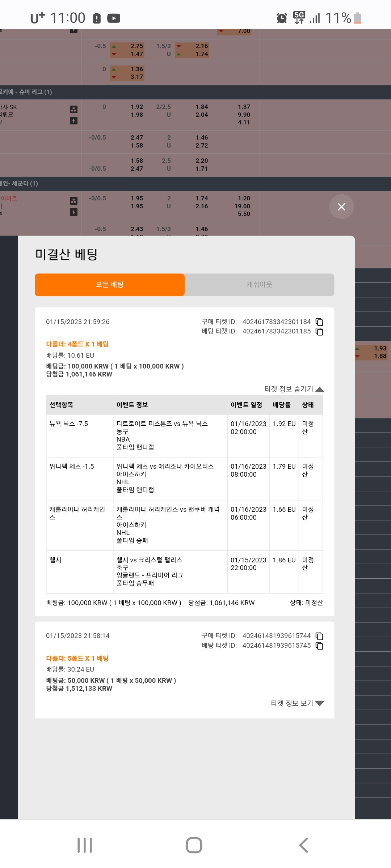Click the 슈퍼 리그 (1) league header
Screen dimensions: 391x868
(195, 92)
